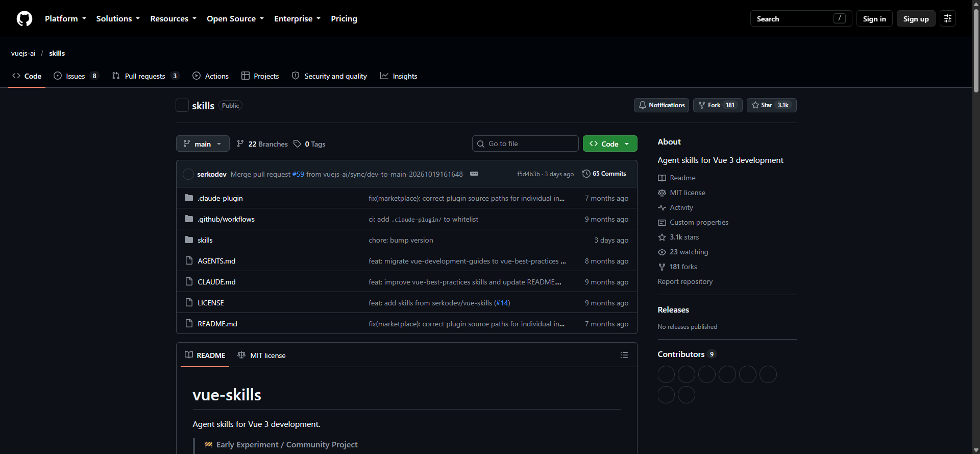
Task: Open the main branch selector
Action: point(203,144)
